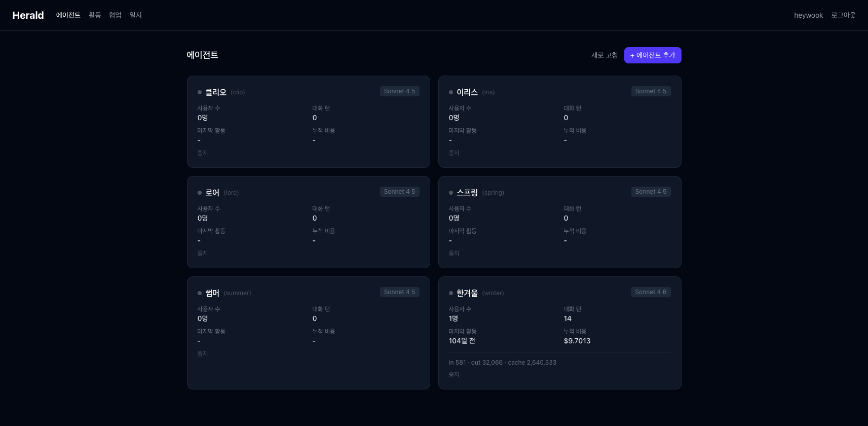
Task: Select the (summer) agent id label
Action: pyautogui.click(x=237, y=293)
